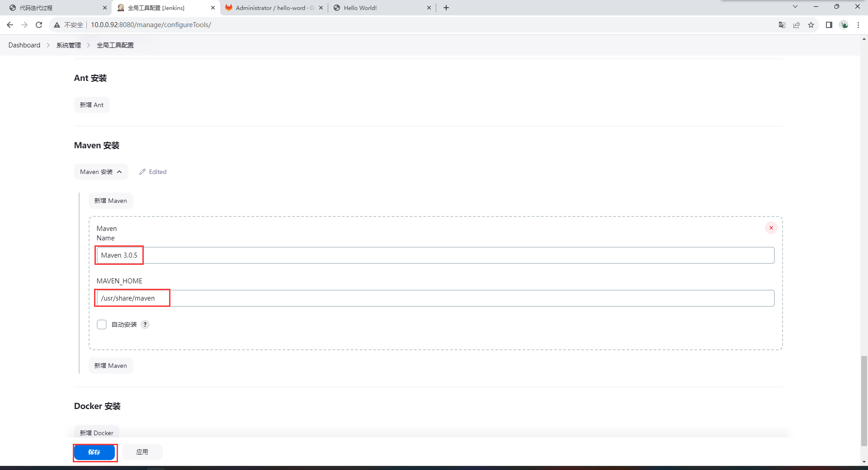Open 系统管理 breadcrumb link
This screenshot has height=470, width=868.
coord(69,45)
